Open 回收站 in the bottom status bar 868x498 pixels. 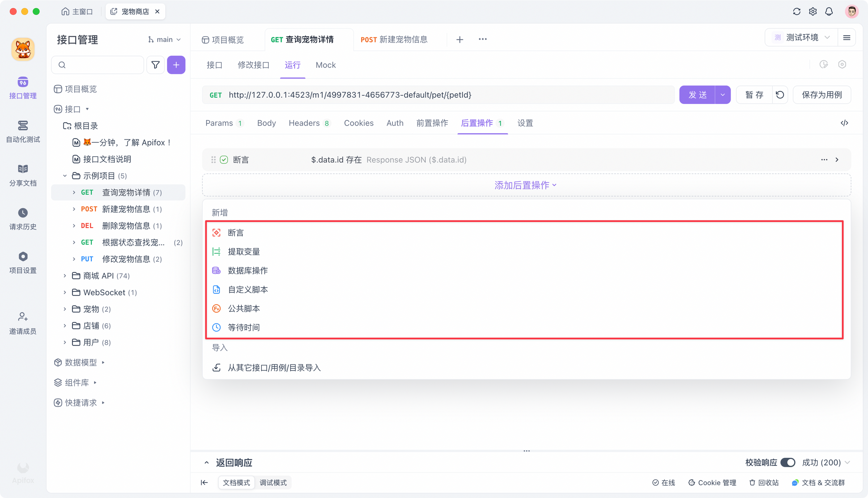click(763, 482)
